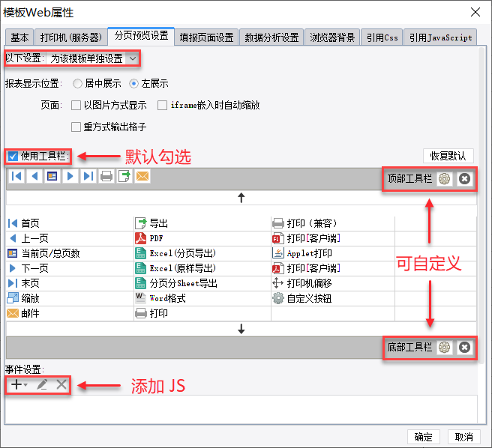Select 下一页 item in button list

point(70,268)
